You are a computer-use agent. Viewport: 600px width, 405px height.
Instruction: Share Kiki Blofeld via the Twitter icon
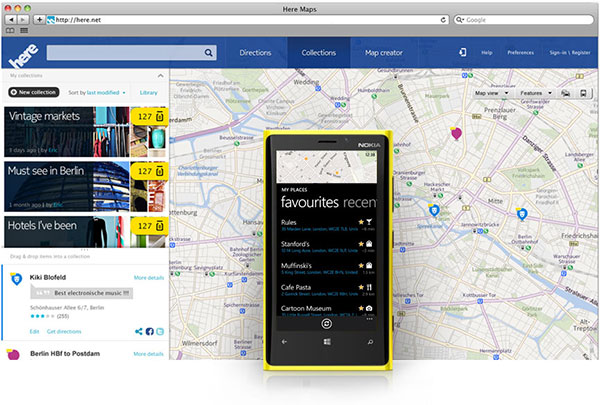160,331
